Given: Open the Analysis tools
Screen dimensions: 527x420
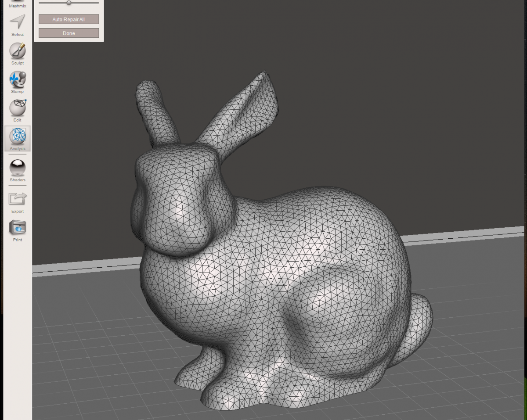Looking at the screenshot, I should pos(18,139).
